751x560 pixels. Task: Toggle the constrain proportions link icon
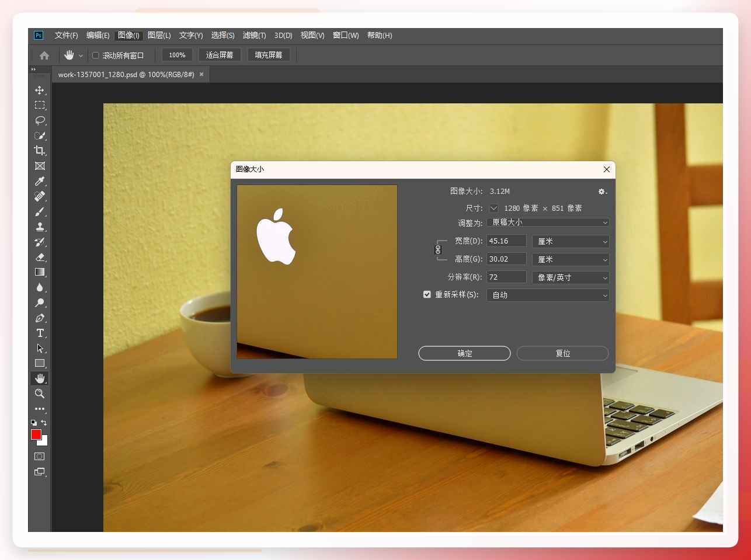coord(438,250)
